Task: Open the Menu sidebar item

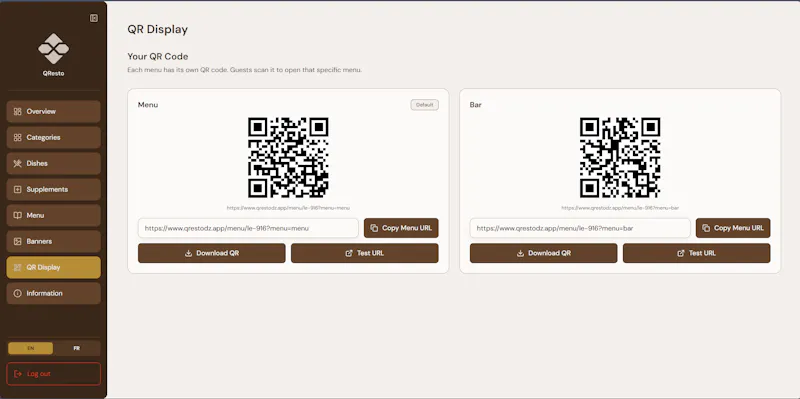Action: click(54, 215)
